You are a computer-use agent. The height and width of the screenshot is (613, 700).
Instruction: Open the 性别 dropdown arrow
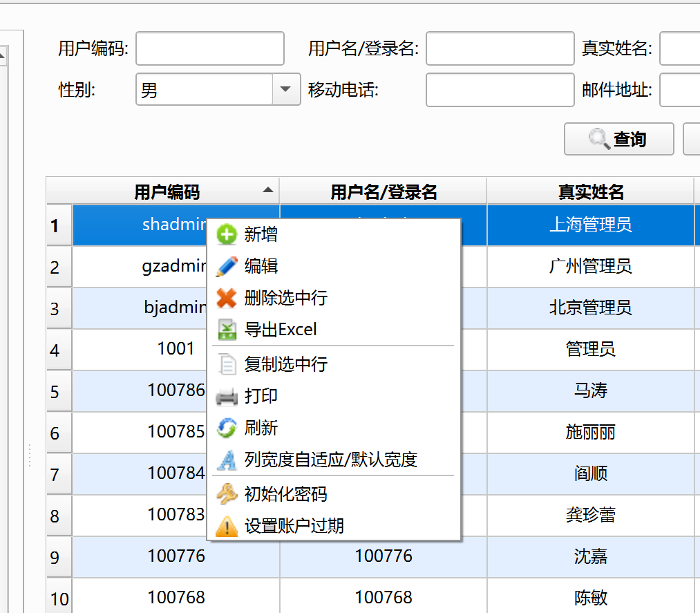pos(285,89)
